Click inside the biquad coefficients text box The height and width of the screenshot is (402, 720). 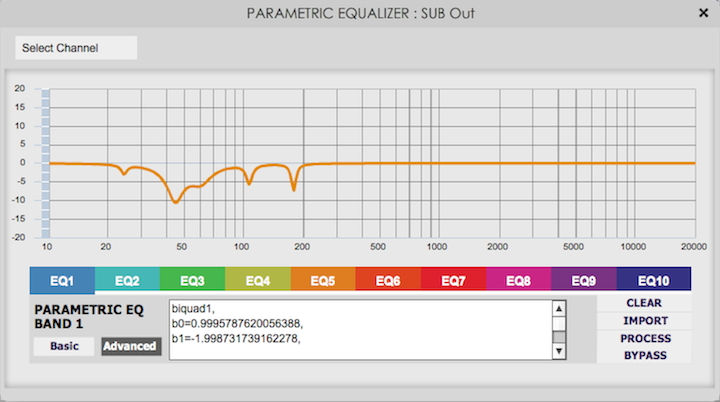tap(360, 330)
